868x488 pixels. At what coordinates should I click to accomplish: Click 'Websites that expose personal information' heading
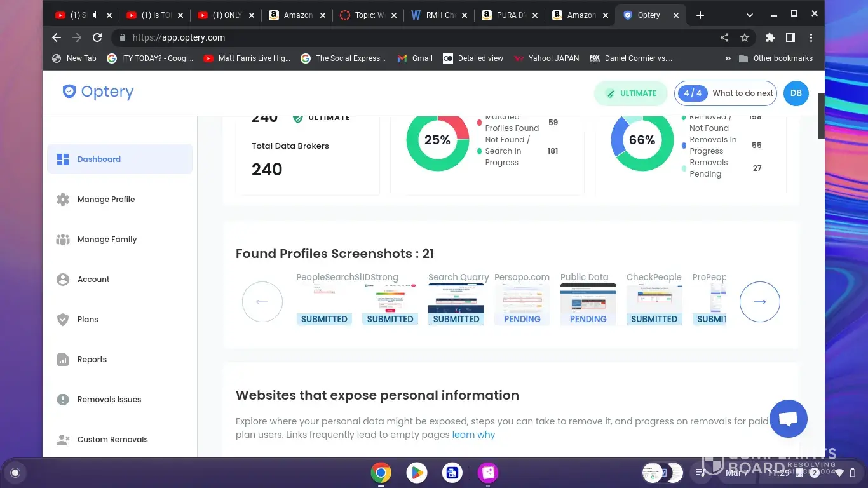click(x=377, y=395)
